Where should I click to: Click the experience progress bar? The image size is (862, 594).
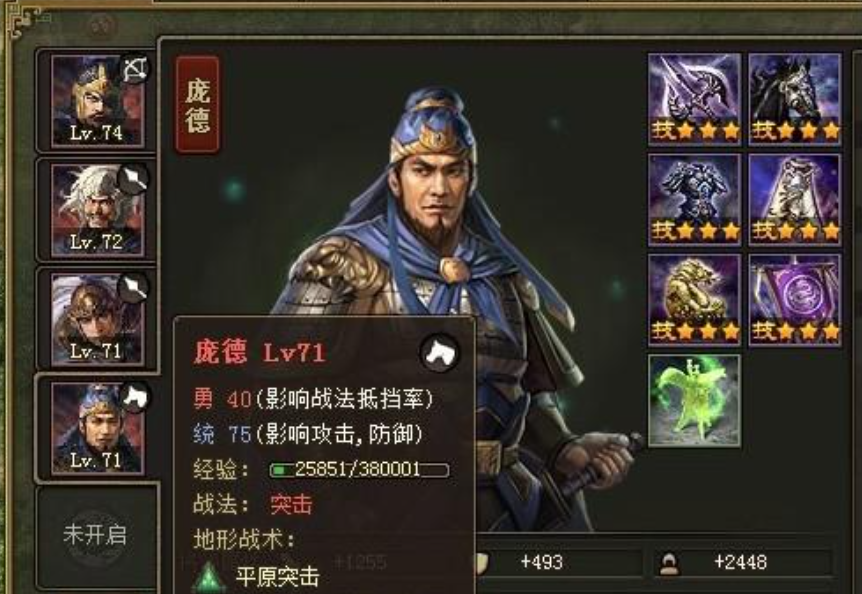click(x=359, y=470)
